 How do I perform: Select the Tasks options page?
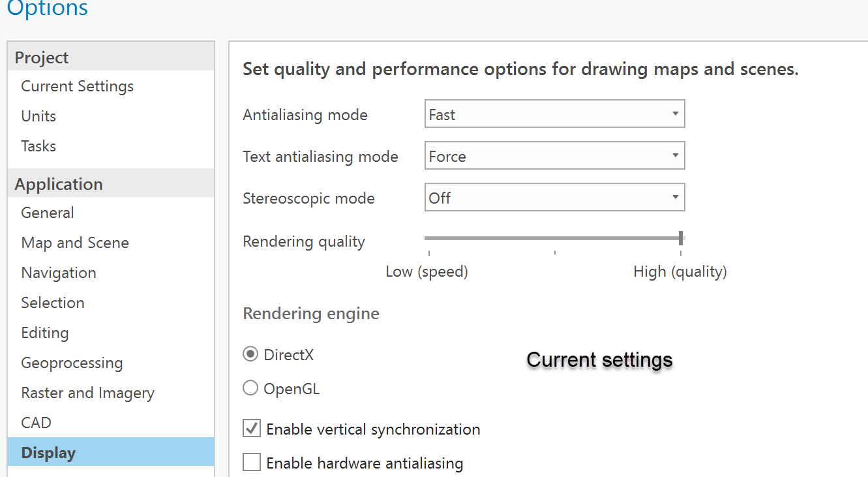coord(38,146)
